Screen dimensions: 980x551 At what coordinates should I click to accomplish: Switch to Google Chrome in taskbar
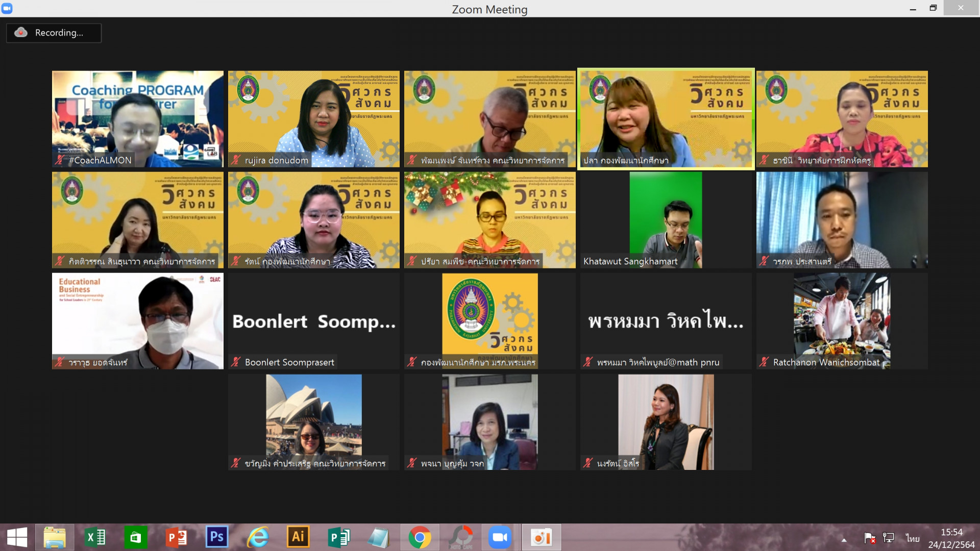tap(420, 537)
